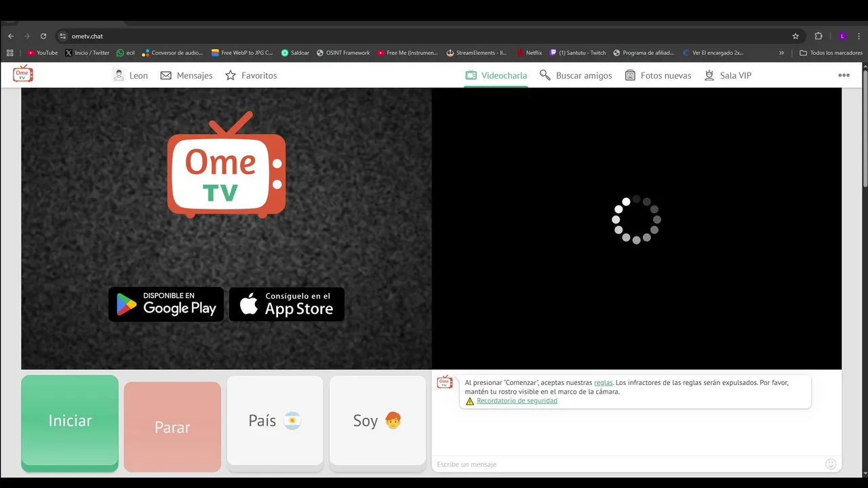Open the Chrome profile avatar L
The image size is (868, 488).
842,36
